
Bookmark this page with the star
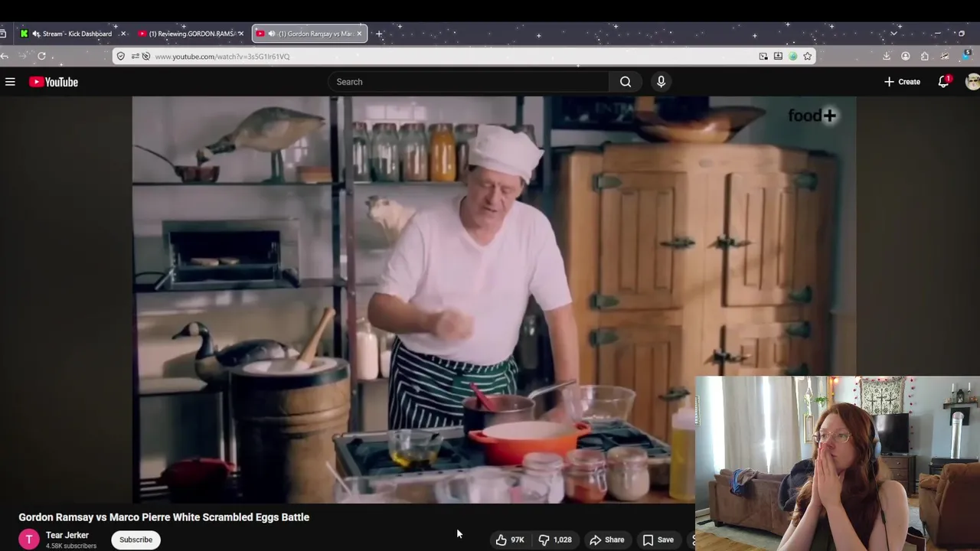point(807,56)
